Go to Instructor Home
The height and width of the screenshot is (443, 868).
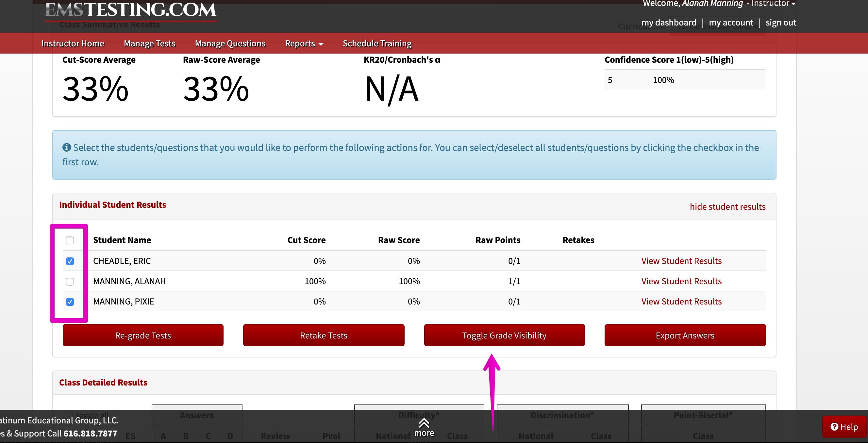[73, 43]
